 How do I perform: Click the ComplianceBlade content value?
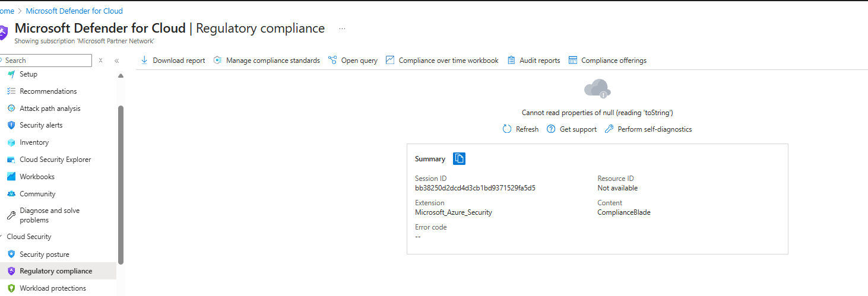(624, 212)
